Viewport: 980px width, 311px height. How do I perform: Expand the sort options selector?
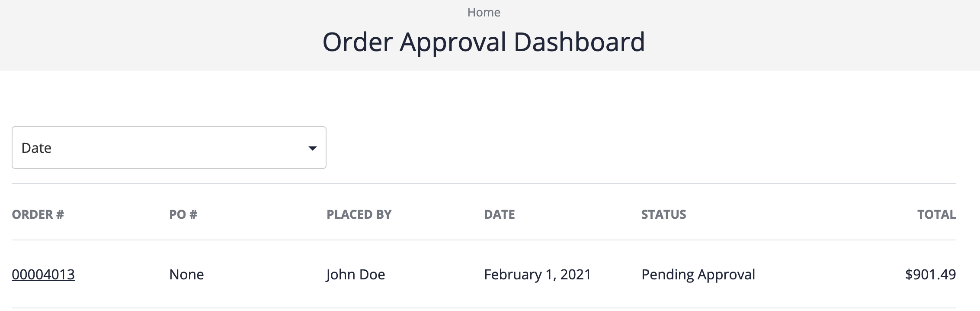click(x=169, y=147)
